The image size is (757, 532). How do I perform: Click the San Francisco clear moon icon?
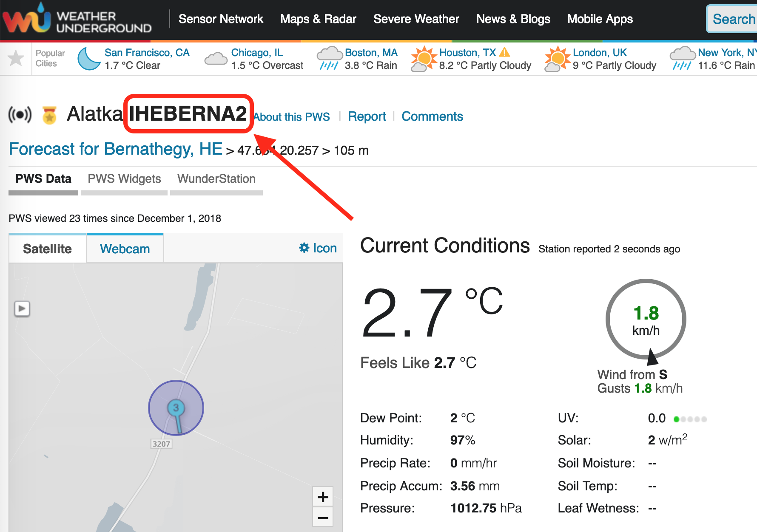pos(89,59)
